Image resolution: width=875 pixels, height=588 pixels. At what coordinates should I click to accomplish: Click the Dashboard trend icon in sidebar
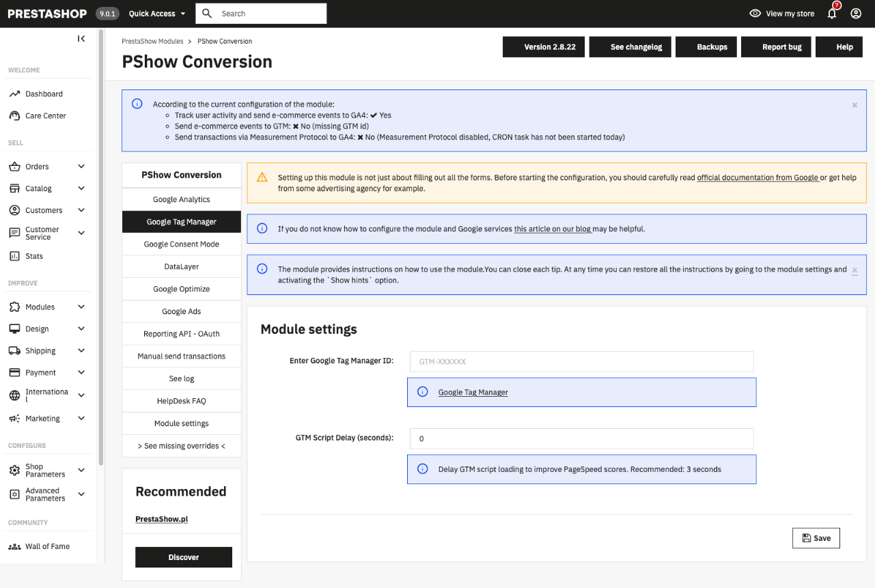[x=14, y=94]
